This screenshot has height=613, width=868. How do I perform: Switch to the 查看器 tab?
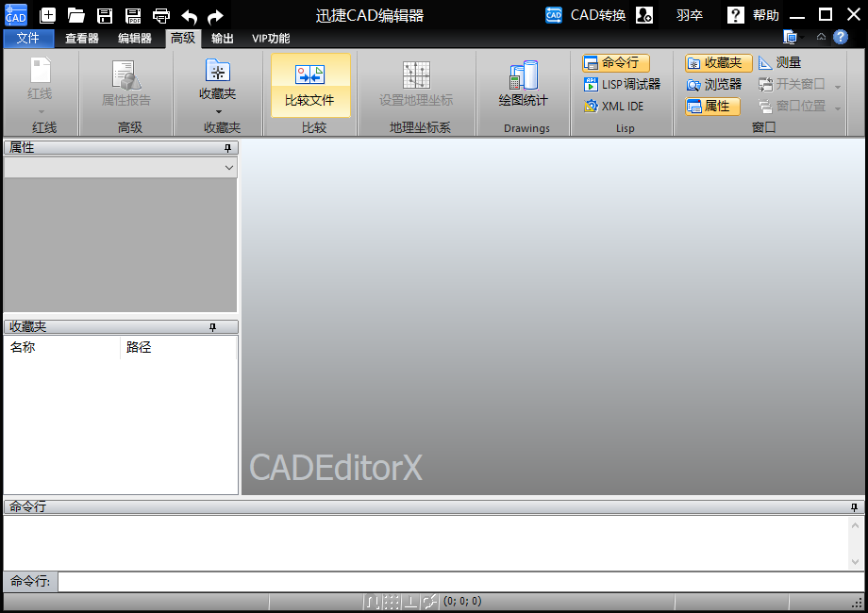coord(82,38)
